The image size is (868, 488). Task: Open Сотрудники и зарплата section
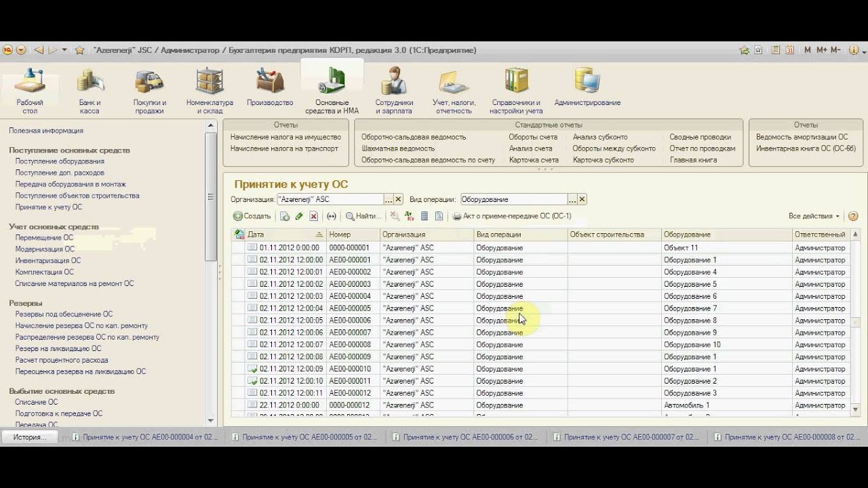click(x=394, y=91)
